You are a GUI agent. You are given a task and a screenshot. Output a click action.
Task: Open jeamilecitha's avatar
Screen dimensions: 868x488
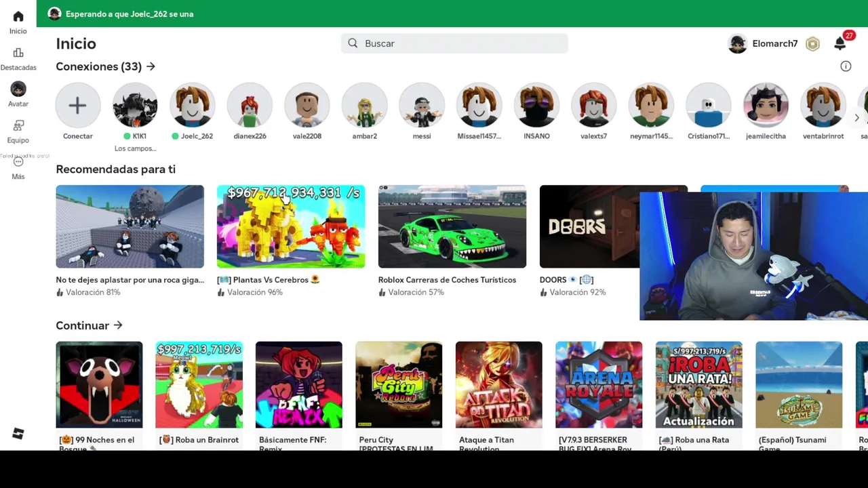click(x=766, y=105)
